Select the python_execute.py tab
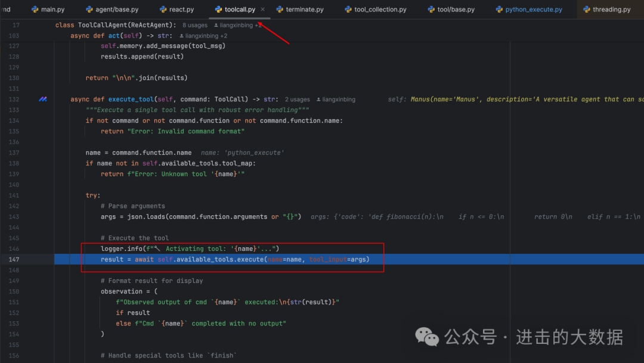 point(529,9)
